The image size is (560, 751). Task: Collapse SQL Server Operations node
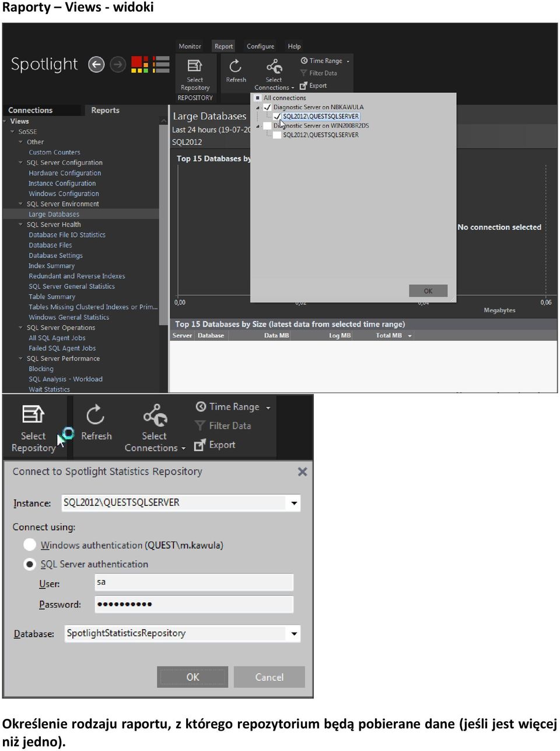[x=21, y=328]
